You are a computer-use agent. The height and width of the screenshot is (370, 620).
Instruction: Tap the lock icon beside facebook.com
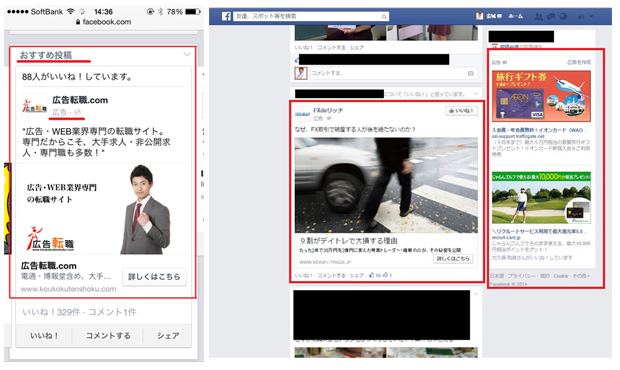78,22
